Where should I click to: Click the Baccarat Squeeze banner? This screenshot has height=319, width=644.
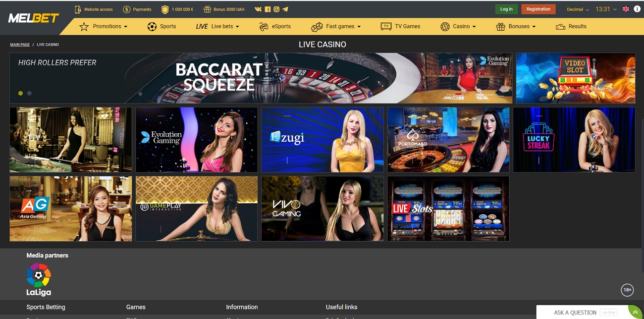click(x=261, y=78)
